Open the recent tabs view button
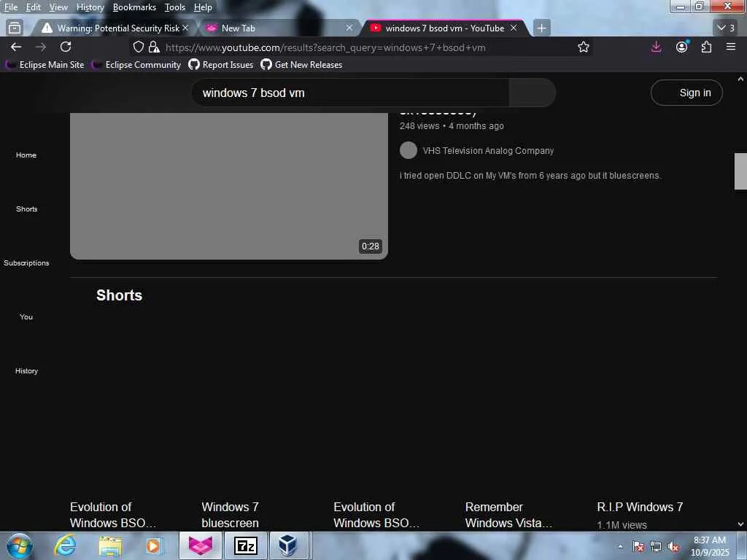This screenshot has width=747, height=560. click(x=15, y=28)
